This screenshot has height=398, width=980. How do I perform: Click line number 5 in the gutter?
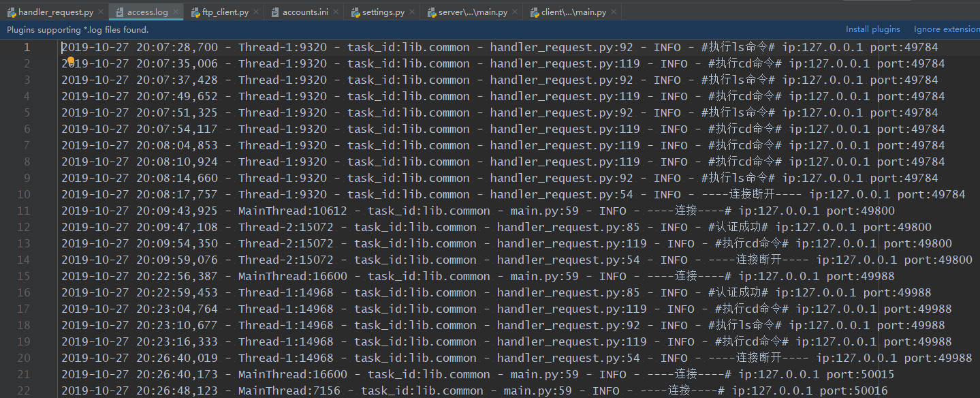click(27, 112)
